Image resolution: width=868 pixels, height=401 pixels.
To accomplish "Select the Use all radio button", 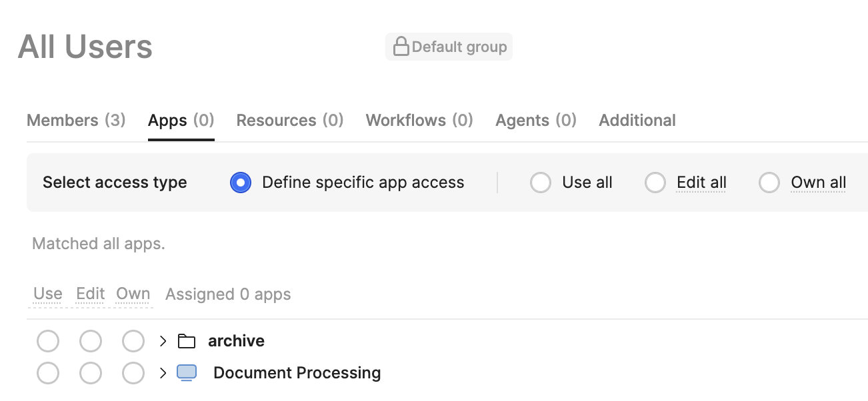I will 540,183.
